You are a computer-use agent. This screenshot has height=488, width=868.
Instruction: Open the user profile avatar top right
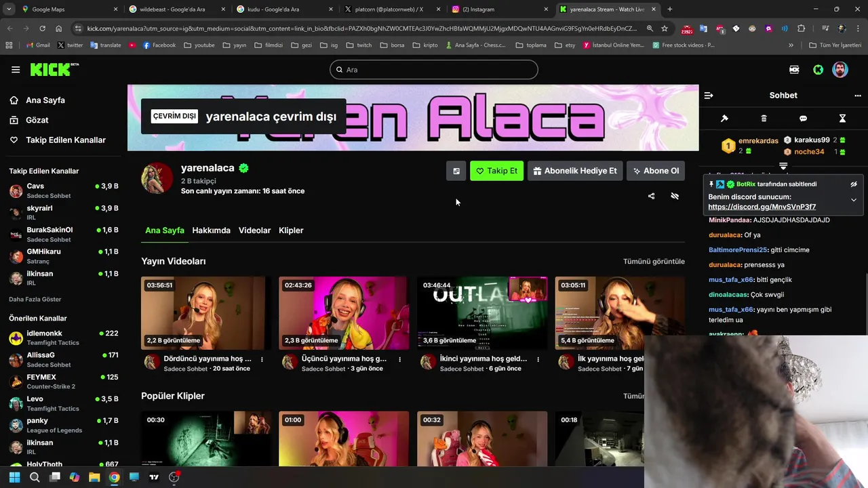pyautogui.click(x=840, y=70)
